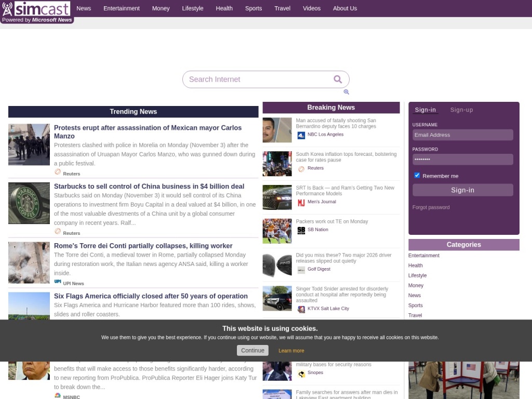Click the UPI News source icon
This screenshot has width=532, height=399.
tap(58, 282)
